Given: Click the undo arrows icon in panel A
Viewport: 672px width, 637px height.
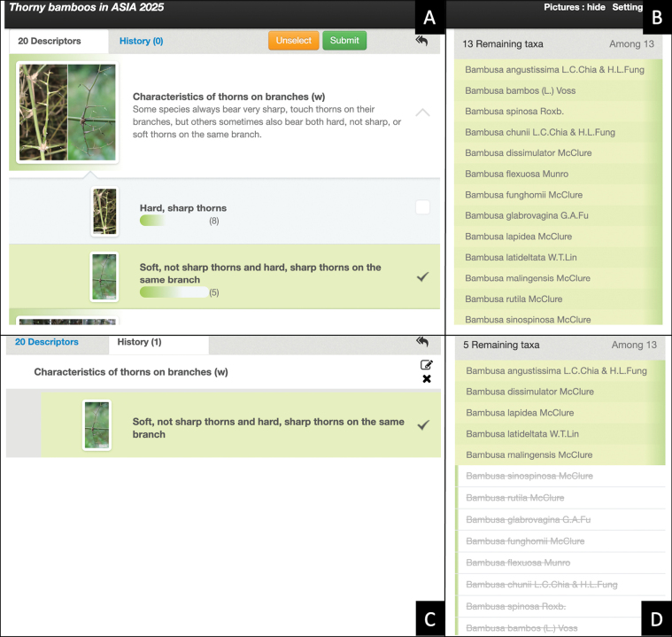Looking at the screenshot, I should pos(421,41).
